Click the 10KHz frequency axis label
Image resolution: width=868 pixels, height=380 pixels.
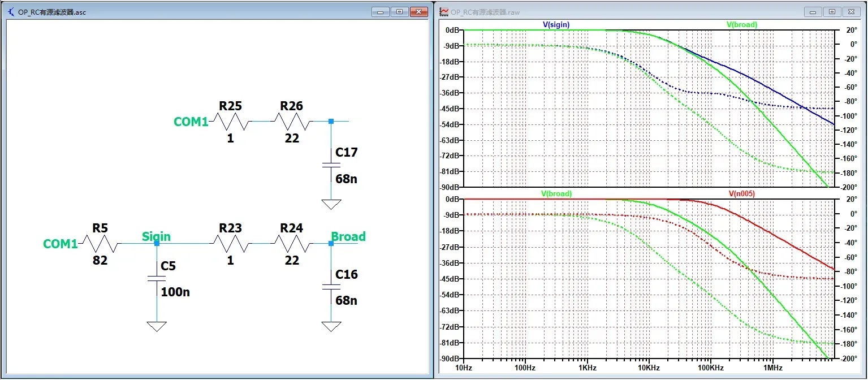tap(649, 367)
